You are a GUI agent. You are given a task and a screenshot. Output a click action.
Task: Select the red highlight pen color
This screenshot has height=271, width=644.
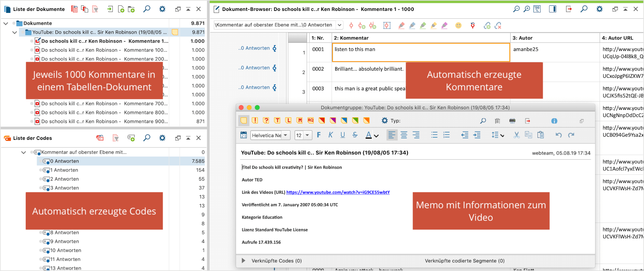click(401, 25)
